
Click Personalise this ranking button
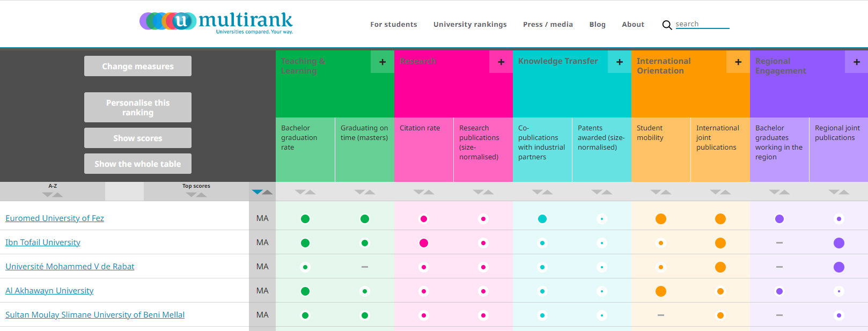pyautogui.click(x=138, y=107)
